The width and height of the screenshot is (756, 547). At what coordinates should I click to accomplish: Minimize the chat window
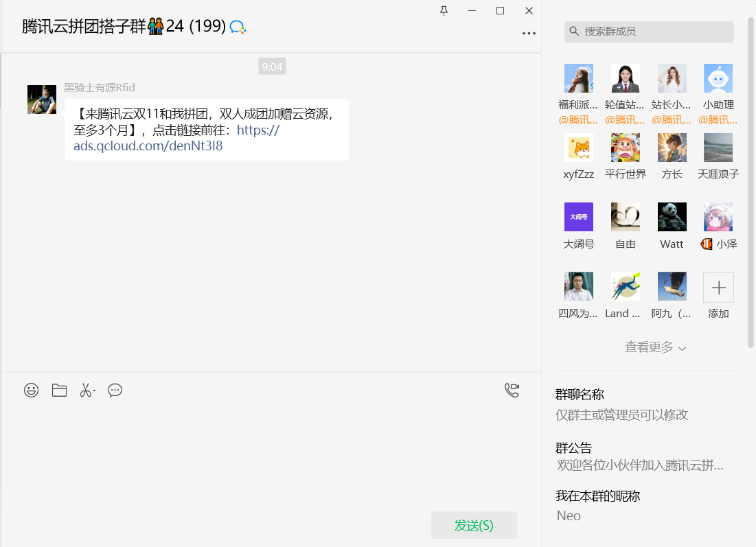pos(472,10)
